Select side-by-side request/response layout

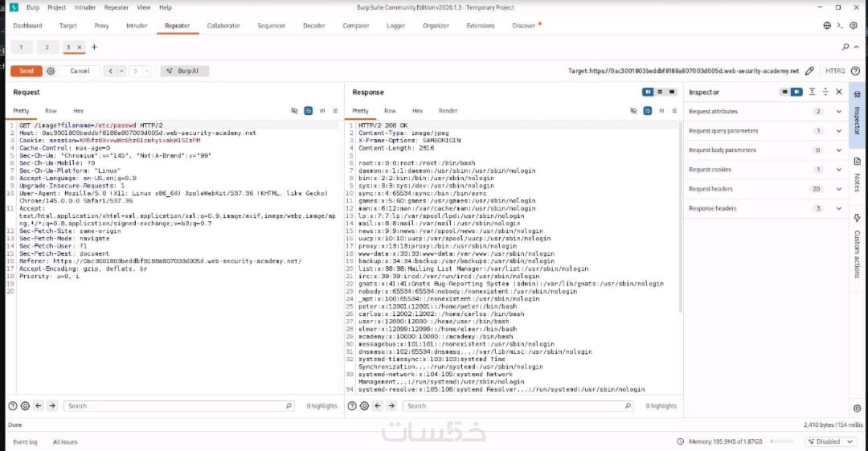click(648, 92)
